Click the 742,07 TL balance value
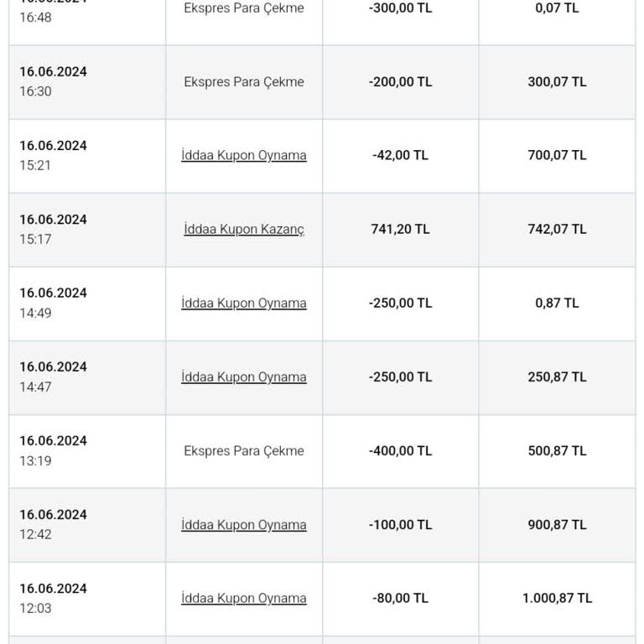The image size is (644, 644). pyautogui.click(x=557, y=229)
